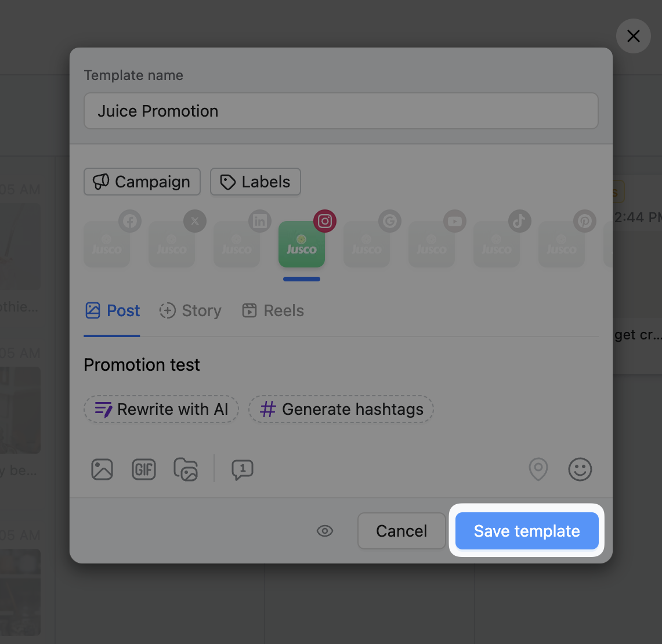Viewport: 662px width, 644px height.
Task: Click the location pin icon
Action: coord(538,469)
